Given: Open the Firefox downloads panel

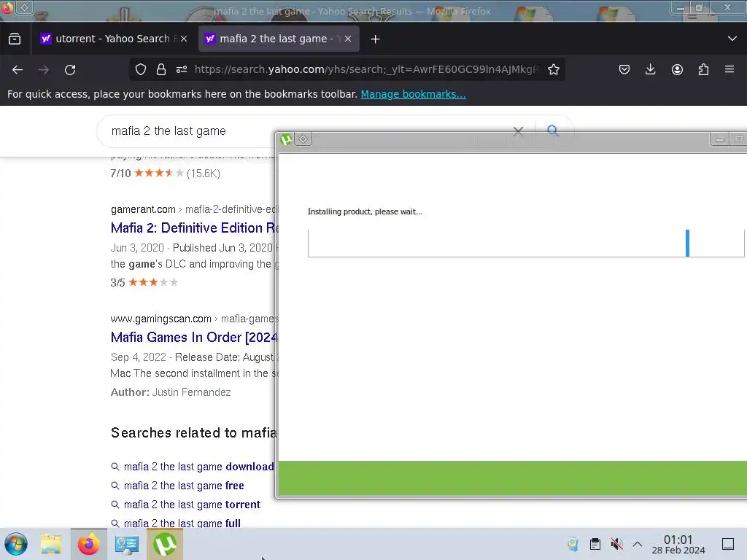Looking at the screenshot, I should pyautogui.click(x=650, y=69).
